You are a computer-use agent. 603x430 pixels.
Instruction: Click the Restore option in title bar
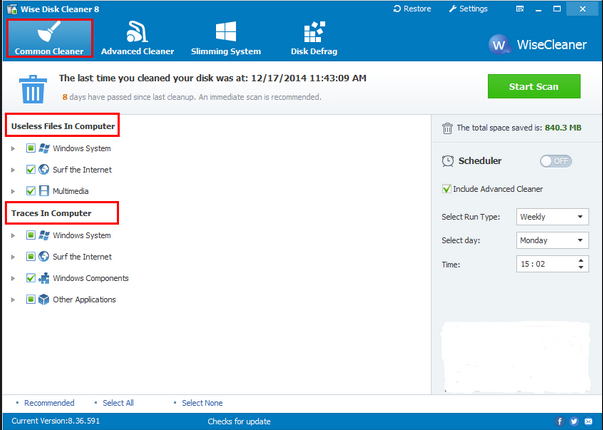click(412, 9)
